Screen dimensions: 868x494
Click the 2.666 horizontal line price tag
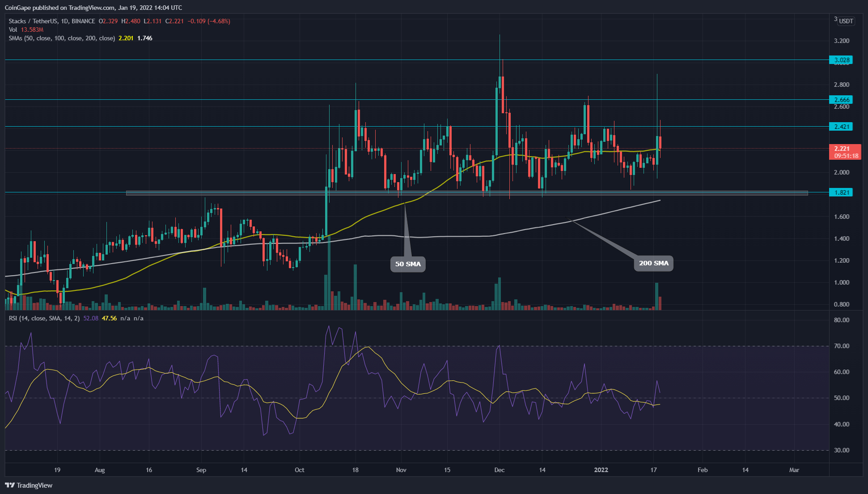[x=841, y=100]
